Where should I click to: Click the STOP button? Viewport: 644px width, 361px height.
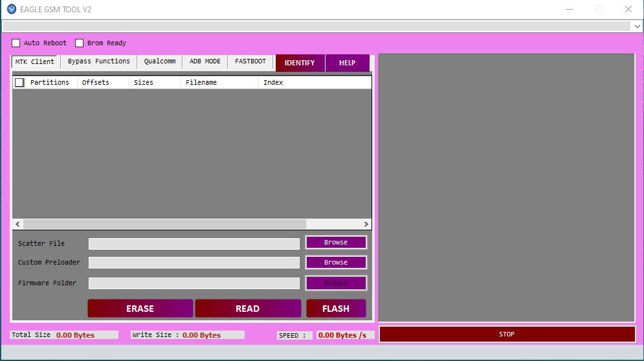point(507,334)
